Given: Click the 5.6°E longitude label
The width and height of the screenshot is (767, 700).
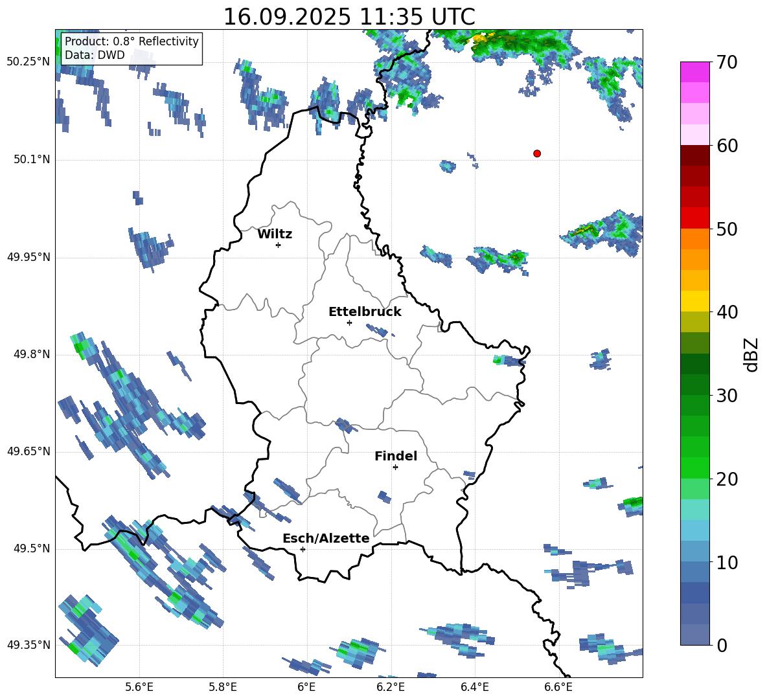Looking at the screenshot, I should [139, 687].
